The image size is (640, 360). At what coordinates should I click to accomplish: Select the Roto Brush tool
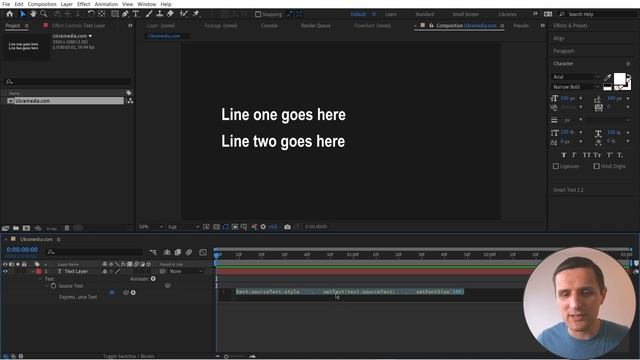(x=184, y=14)
